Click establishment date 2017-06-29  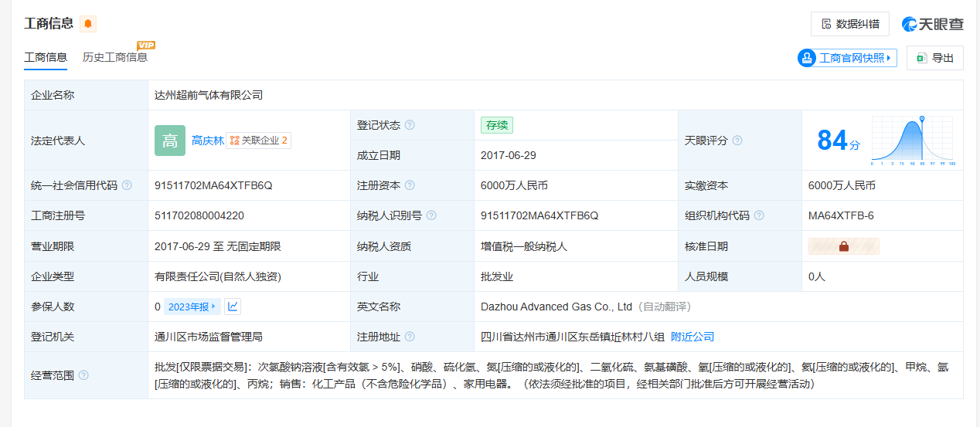(x=509, y=155)
